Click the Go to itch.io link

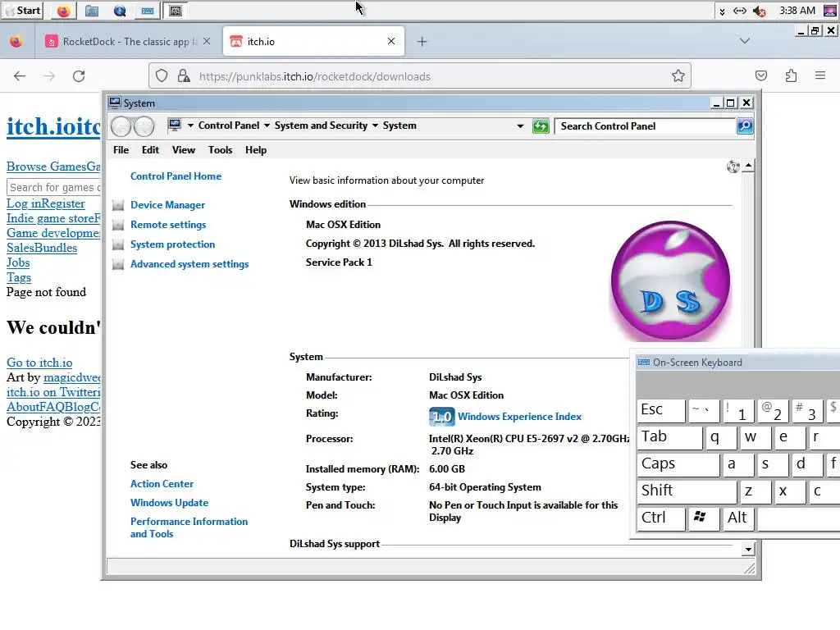[39, 363]
